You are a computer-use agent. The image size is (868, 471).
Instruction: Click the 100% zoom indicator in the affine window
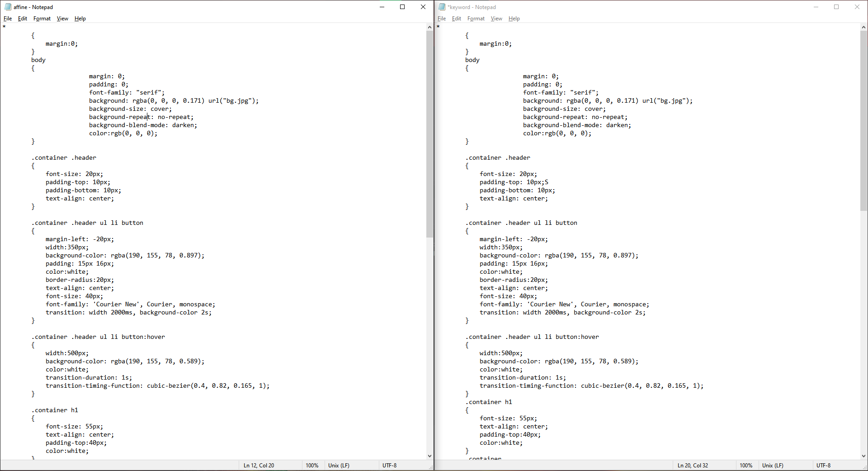tap(312, 466)
